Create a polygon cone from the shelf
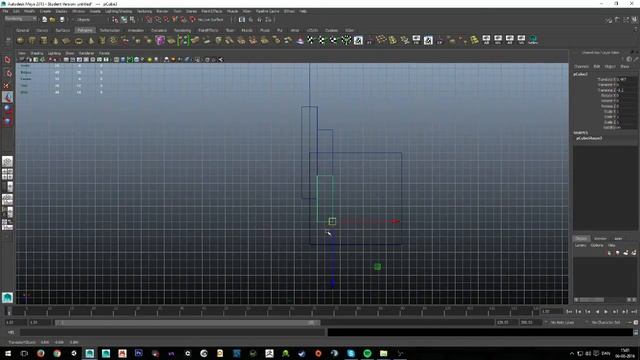 56,40
